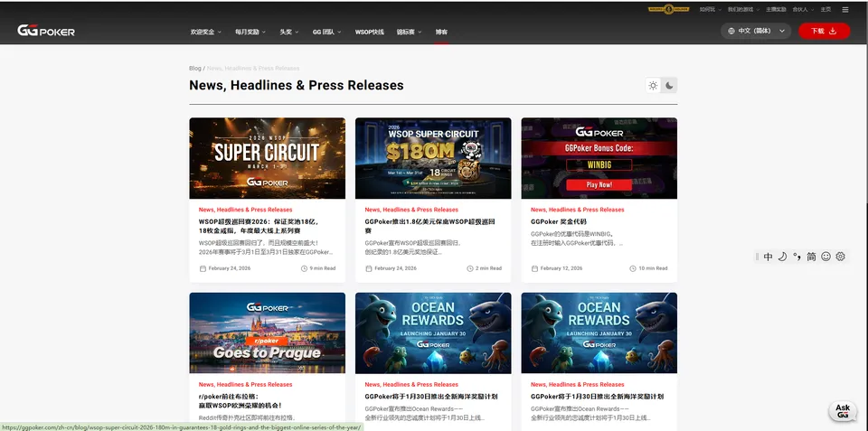The image size is (868, 431).
Task: Click February 12, 2026 date text
Action: click(x=561, y=268)
